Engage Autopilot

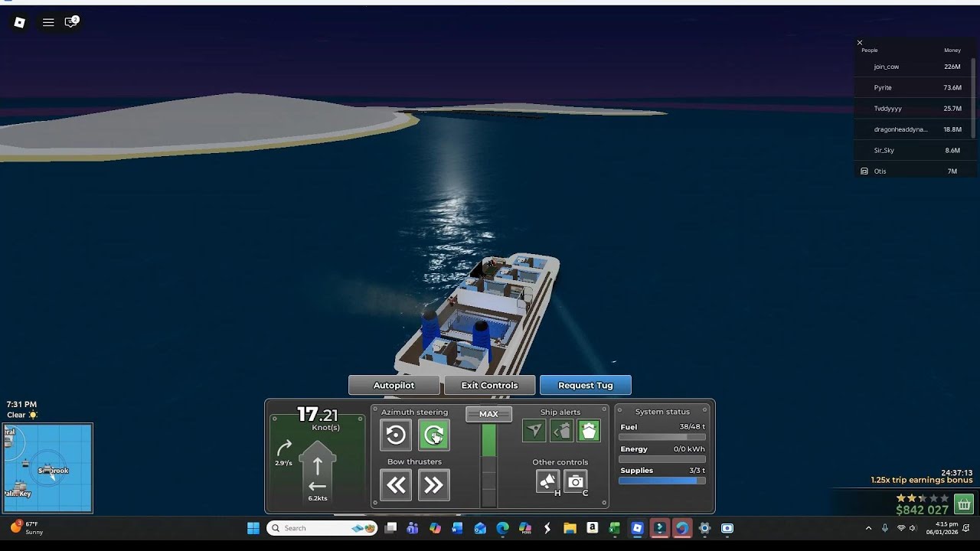(394, 386)
